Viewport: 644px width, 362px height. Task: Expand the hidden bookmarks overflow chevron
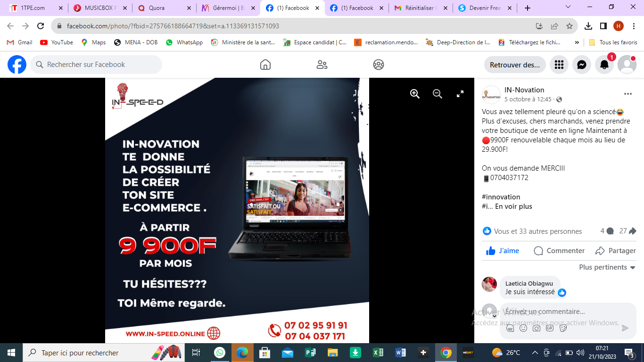click(577, 42)
